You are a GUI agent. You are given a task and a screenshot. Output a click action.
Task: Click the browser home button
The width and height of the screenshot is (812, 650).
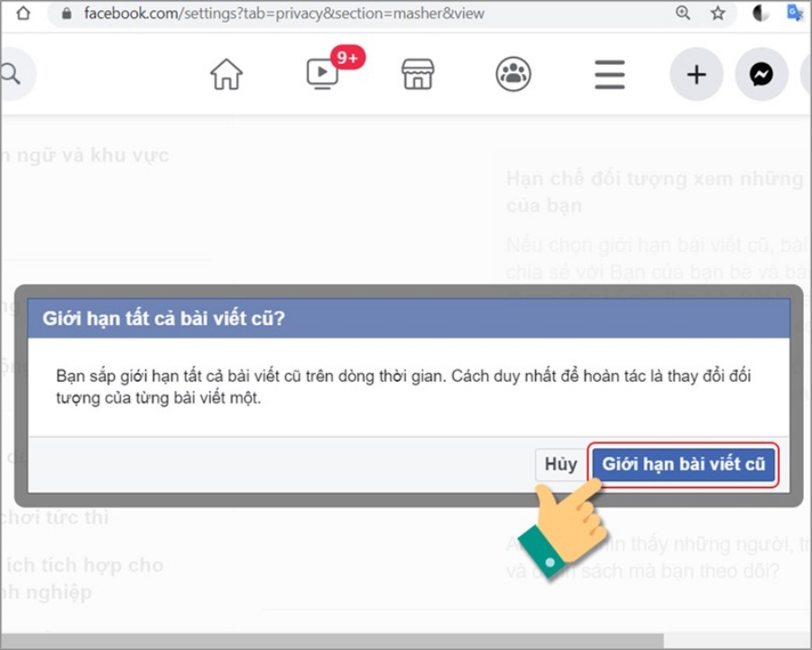23,14
